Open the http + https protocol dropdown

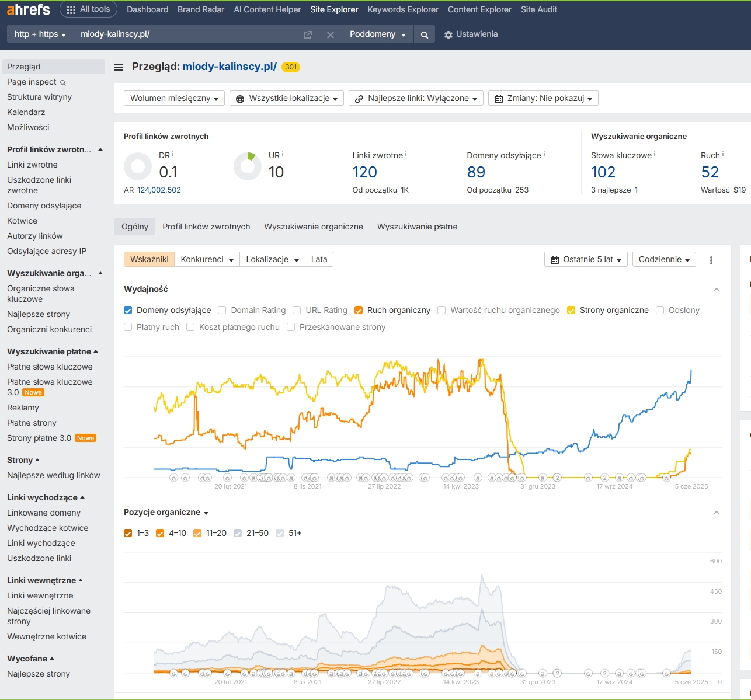click(40, 34)
